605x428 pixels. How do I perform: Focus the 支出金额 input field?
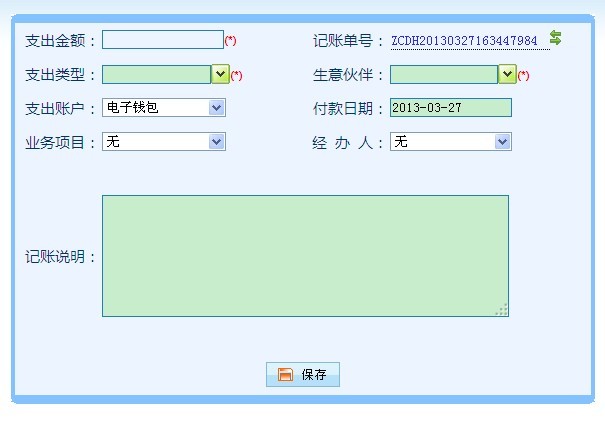click(162, 40)
